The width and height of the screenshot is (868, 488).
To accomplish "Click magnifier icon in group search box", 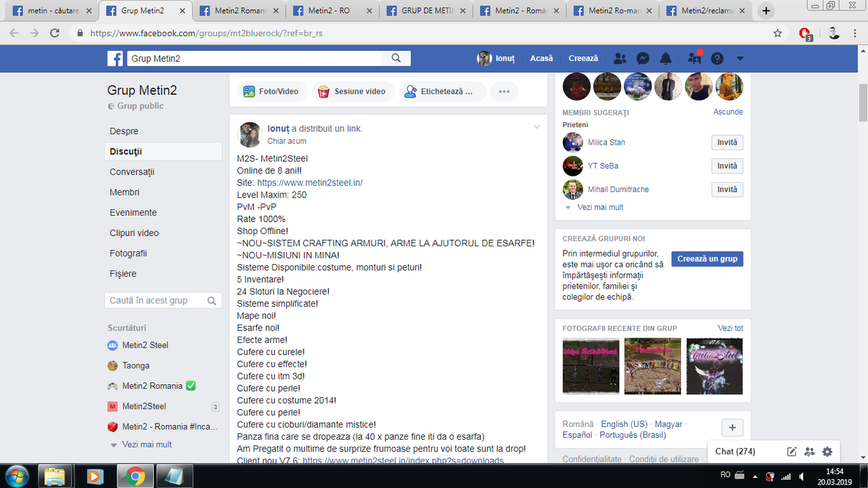I will [x=212, y=301].
